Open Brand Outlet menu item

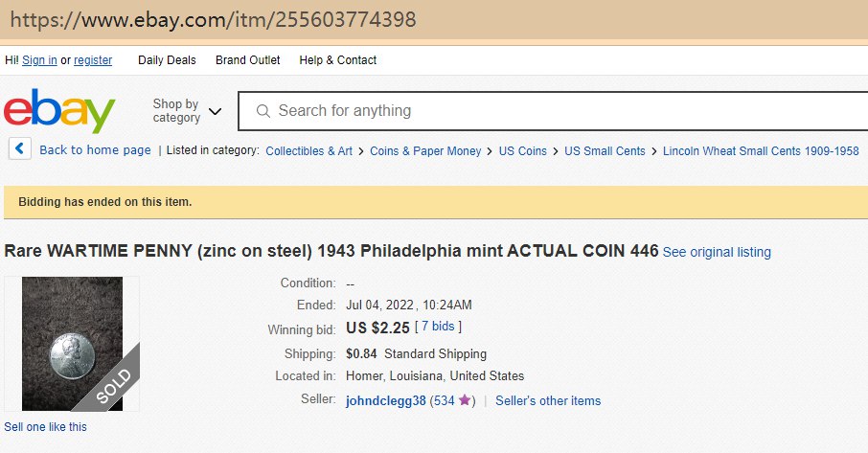point(247,60)
